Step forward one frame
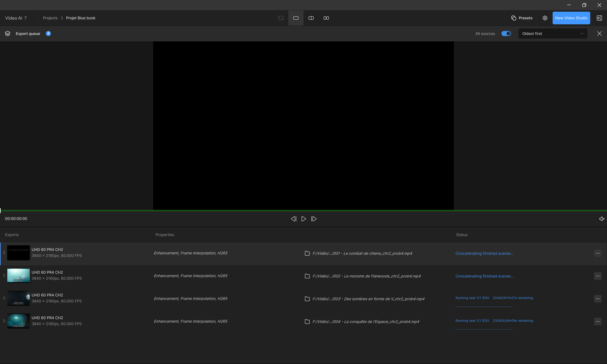Image resolution: width=607 pixels, height=364 pixels. click(314, 219)
